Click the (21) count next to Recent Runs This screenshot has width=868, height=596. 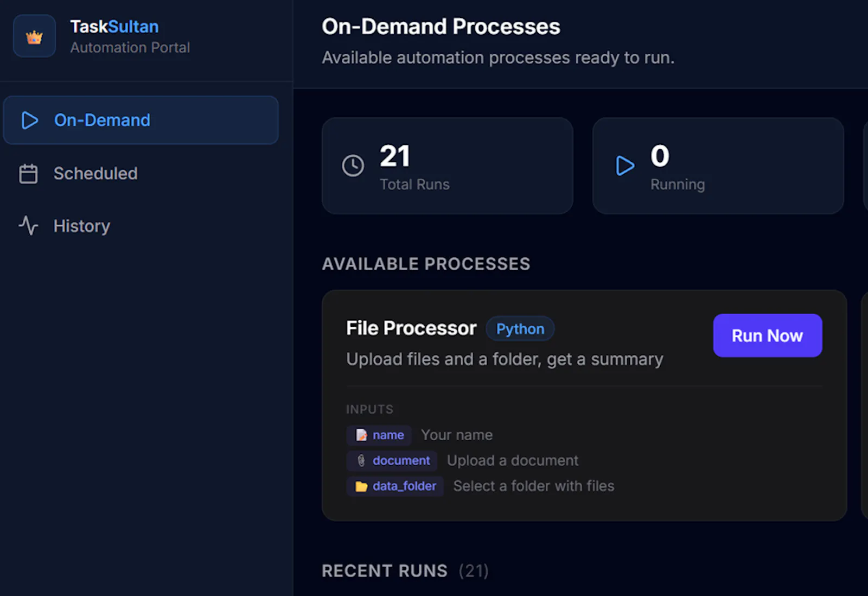tap(474, 571)
